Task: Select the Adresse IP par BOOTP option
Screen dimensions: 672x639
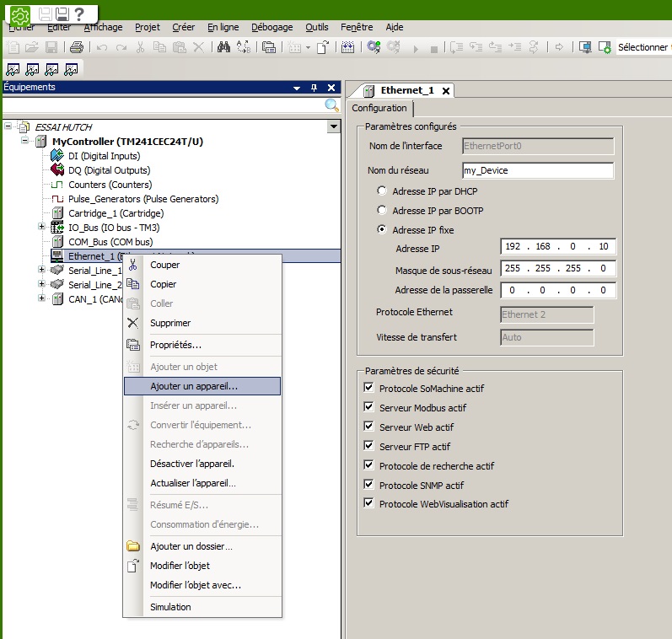Action: [383, 211]
